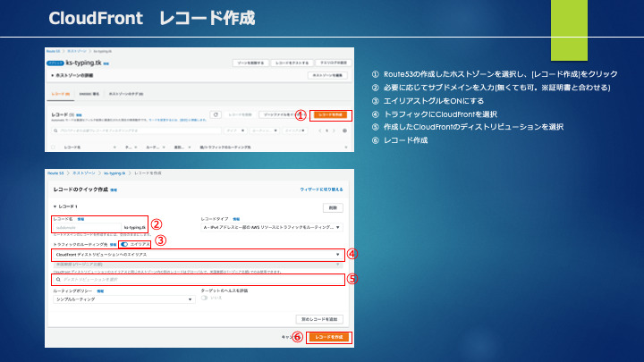Open the シンプルルーティング routing policy dropdown
Viewport: 644px width, 362px height.
click(123, 299)
